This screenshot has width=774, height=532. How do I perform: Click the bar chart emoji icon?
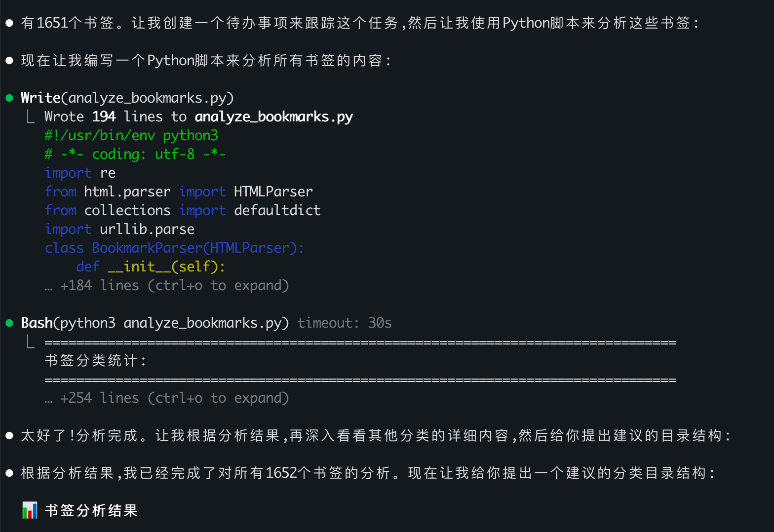[x=30, y=510]
